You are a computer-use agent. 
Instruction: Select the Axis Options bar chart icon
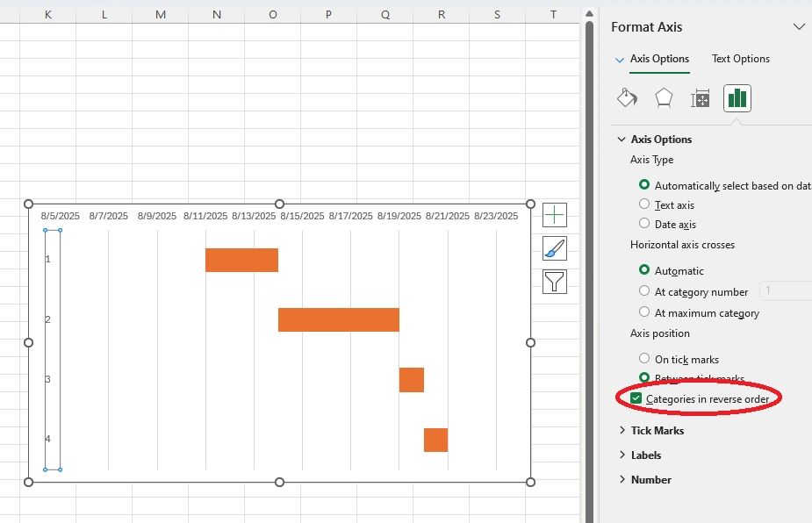(737, 98)
